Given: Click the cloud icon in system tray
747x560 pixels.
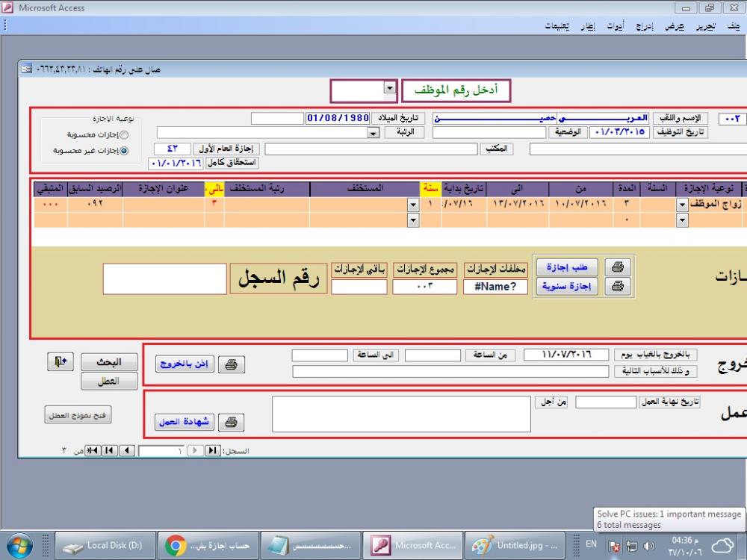Looking at the screenshot, I should pos(722,546).
